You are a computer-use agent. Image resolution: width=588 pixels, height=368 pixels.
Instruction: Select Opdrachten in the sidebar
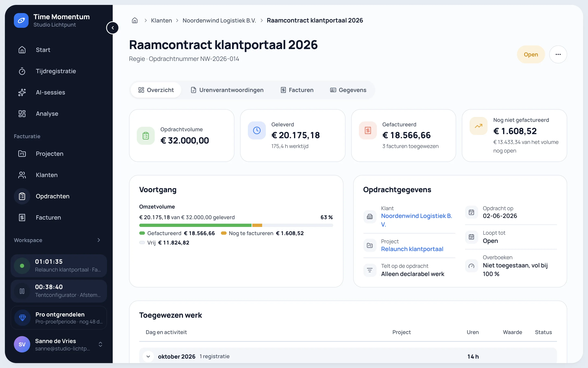coord(59,196)
